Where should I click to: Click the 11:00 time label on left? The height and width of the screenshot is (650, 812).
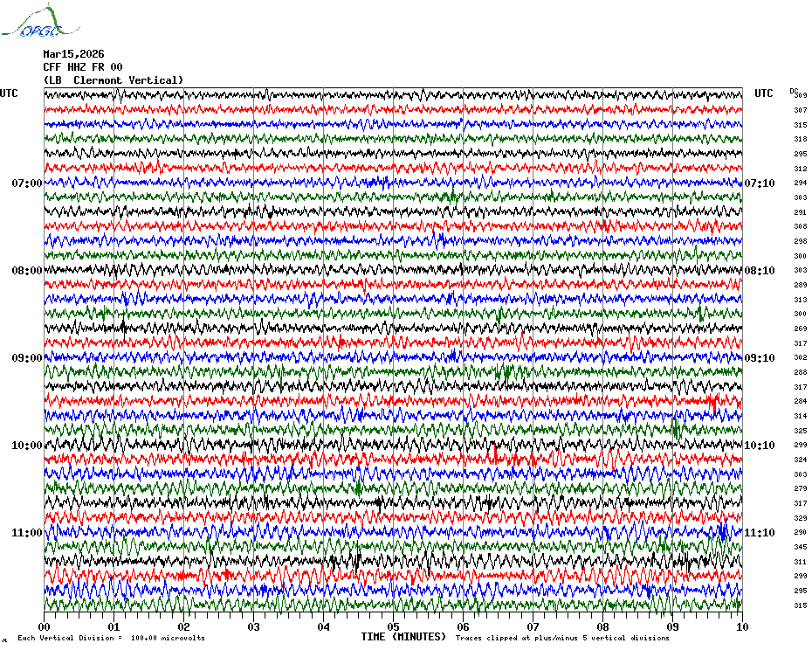tap(27, 533)
